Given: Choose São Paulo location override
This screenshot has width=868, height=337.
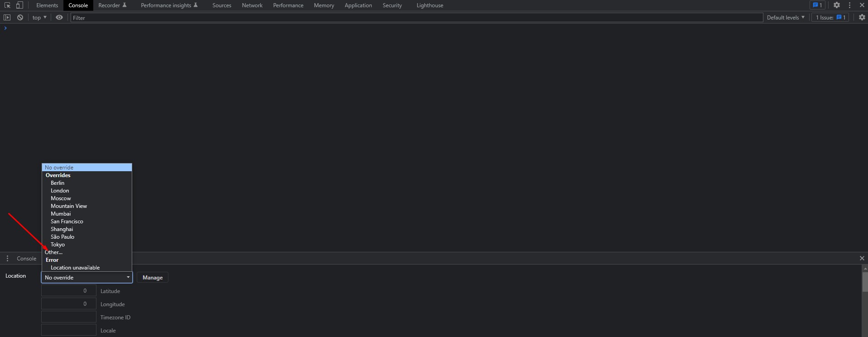Looking at the screenshot, I should 87,237.
